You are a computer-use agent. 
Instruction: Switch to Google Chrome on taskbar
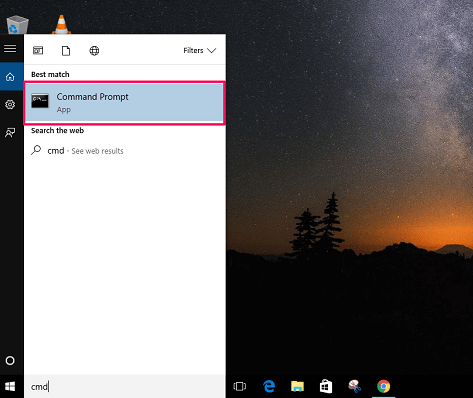pyautogui.click(x=383, y=386)
